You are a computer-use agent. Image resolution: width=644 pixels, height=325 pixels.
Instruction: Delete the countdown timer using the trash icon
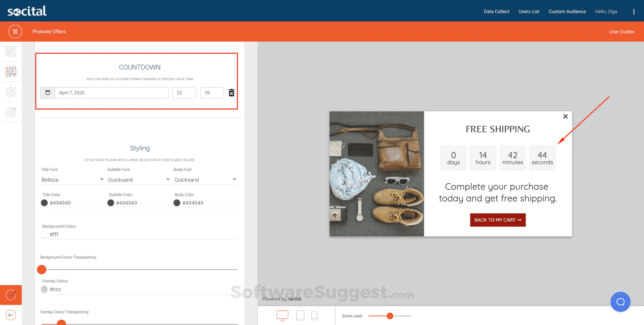(x=231, y=93)
